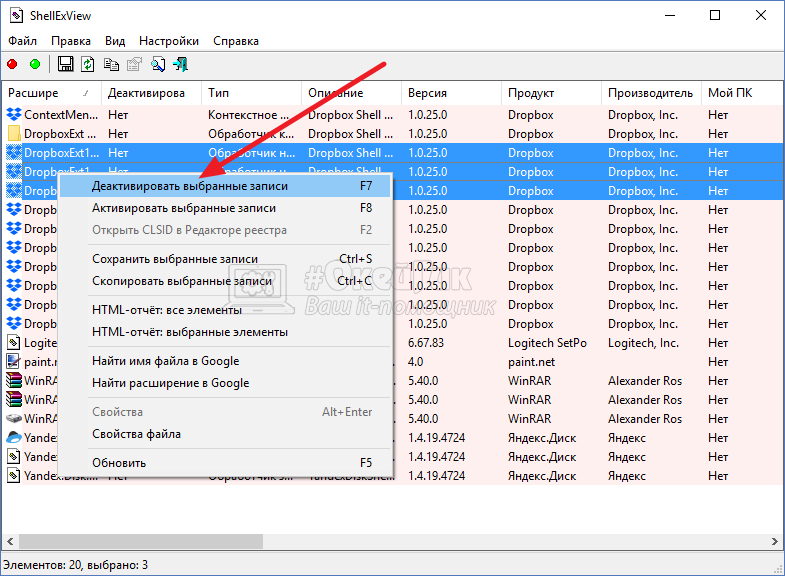Click the exit toolbar icon

(x=180, y=64)
